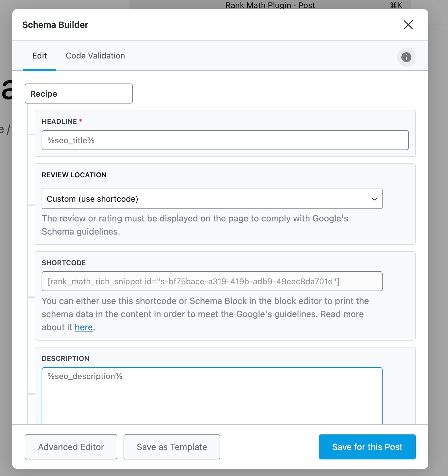
Task: Open the Code Validation tab
Action: 95,56
